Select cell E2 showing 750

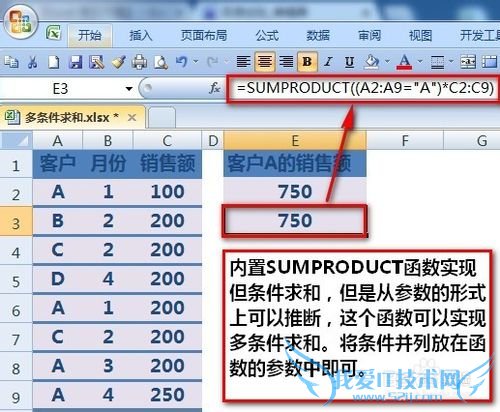click(295, 192)
